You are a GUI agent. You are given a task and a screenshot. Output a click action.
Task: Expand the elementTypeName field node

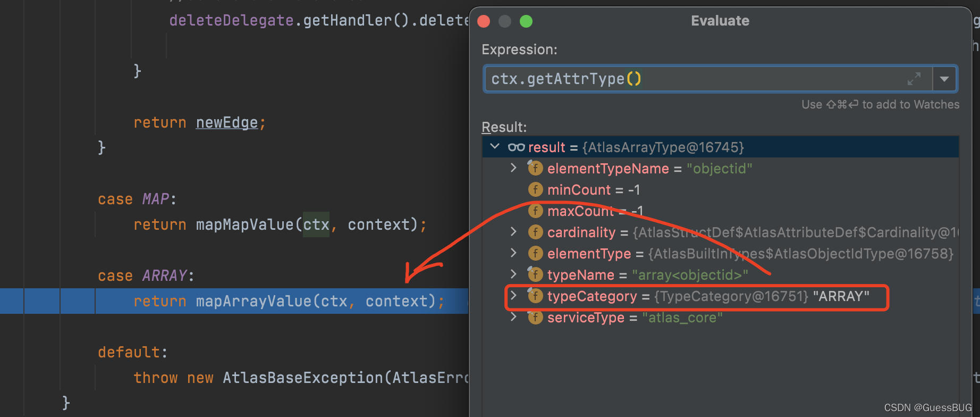(513, 168)
